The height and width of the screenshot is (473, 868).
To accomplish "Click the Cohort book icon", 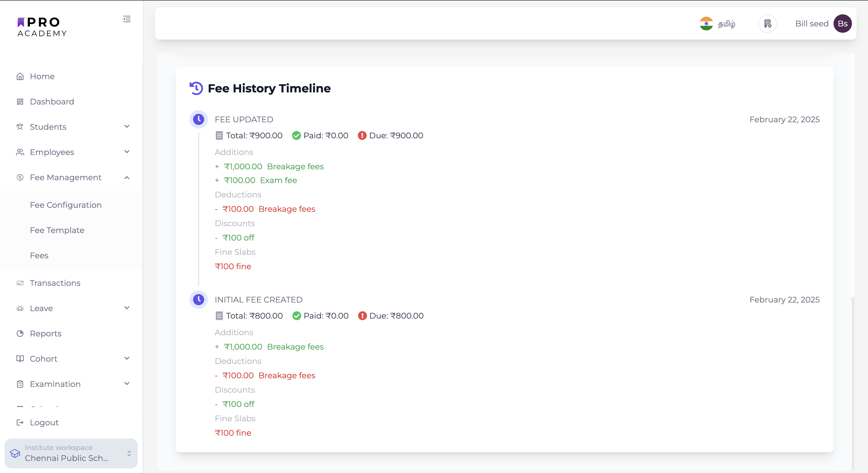I will (20, 359).
